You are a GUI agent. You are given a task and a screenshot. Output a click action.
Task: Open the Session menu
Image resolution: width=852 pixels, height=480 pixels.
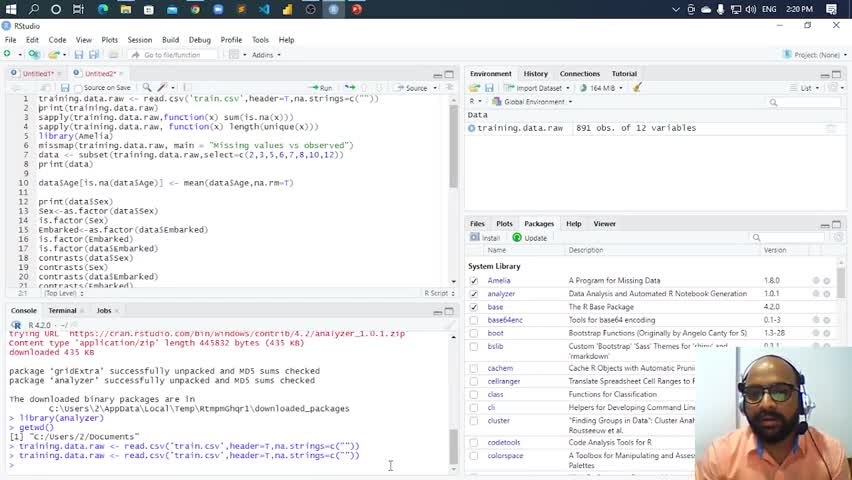pyautogui.click(x=139, y=40)
